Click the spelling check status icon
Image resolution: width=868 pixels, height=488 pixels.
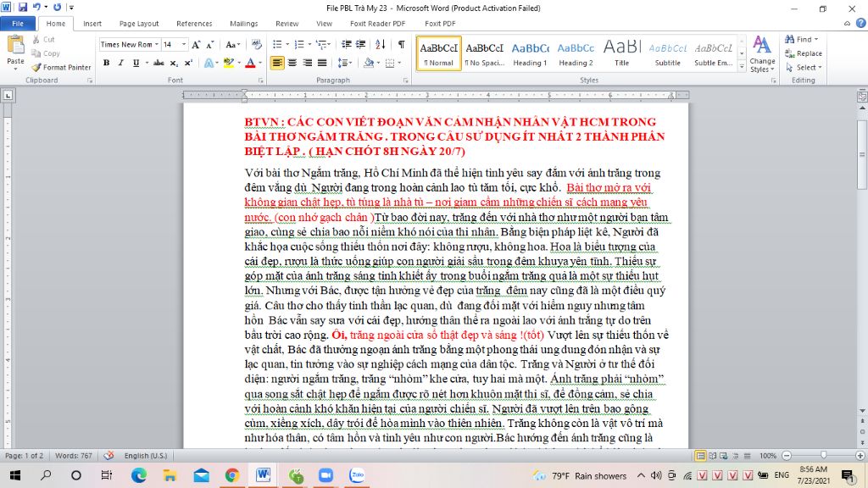click(x=108, y=455)
